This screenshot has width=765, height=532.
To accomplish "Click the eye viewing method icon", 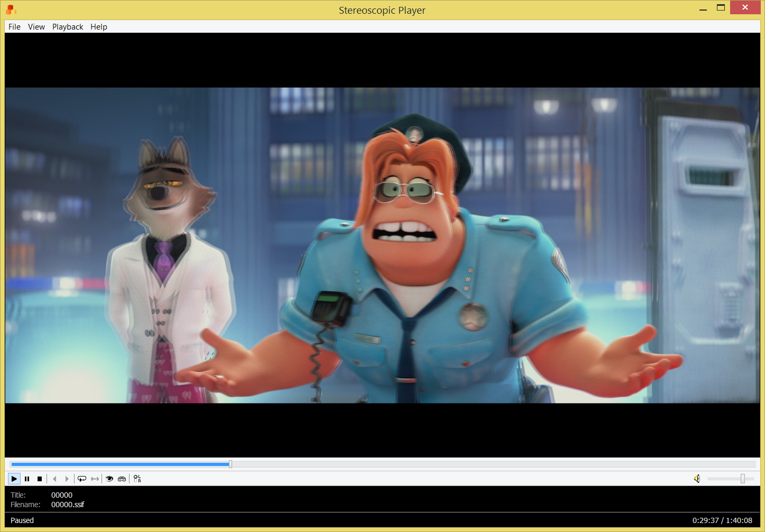I will 109,479.
